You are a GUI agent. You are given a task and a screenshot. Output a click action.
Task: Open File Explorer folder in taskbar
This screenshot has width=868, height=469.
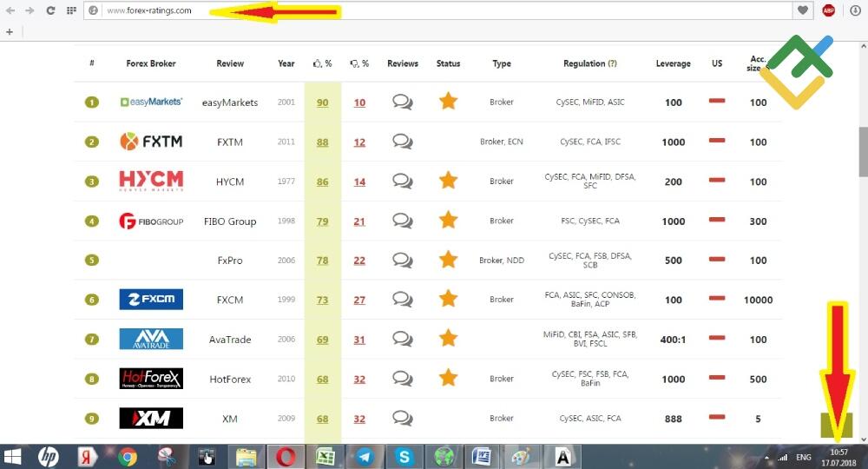[247, 458]
